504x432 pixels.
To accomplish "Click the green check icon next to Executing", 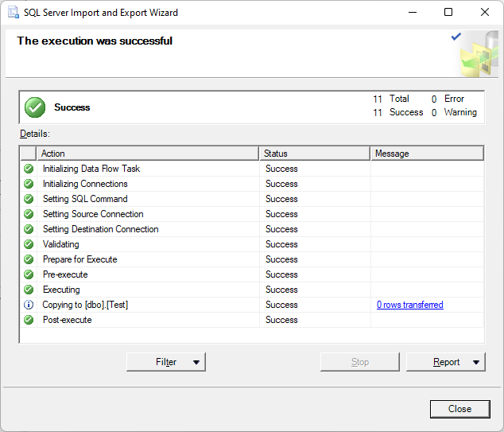I will (x=29, y=290).
